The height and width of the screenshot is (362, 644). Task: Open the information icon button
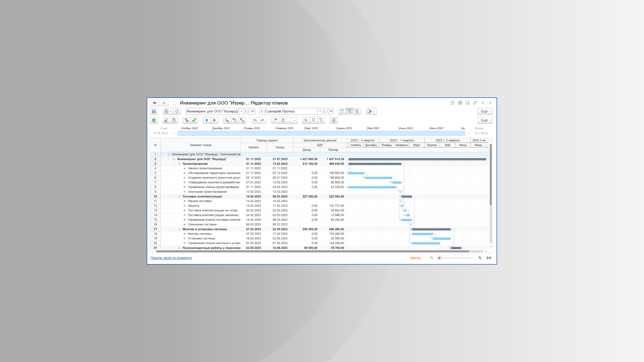click(x=334, y=120)
